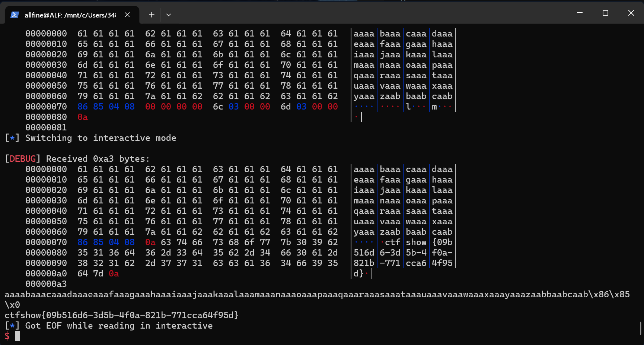The width and height of the screenshot is (644, 345).
Task: Click the [*] marker before 'Got EOF'
Action: [x=12, y=326]
